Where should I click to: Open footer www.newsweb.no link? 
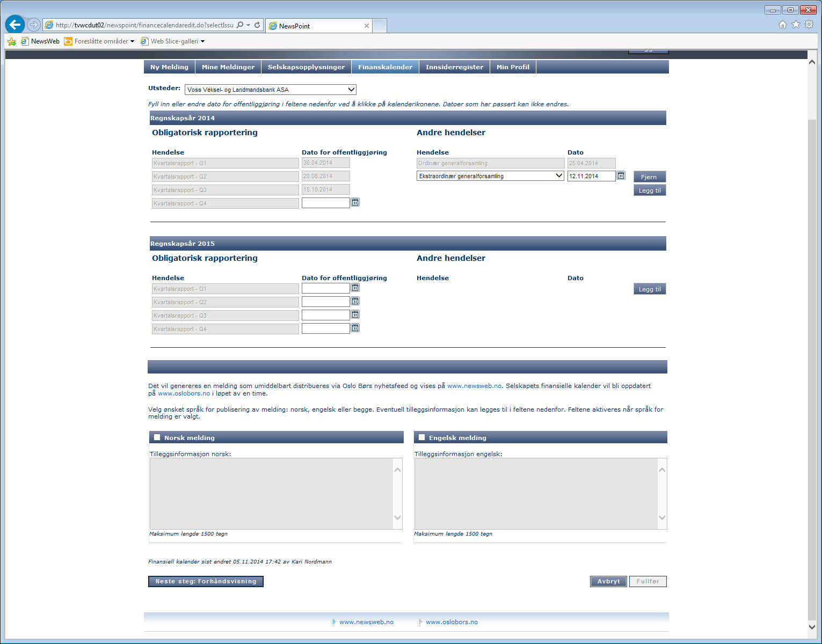(x=366, y=622)
